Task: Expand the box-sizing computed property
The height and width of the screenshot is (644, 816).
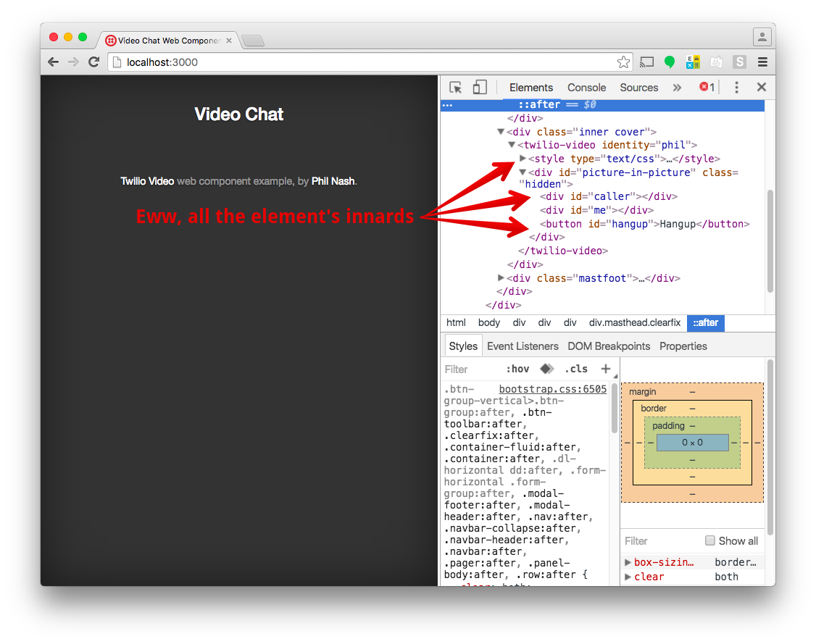Action: point(628,562)
